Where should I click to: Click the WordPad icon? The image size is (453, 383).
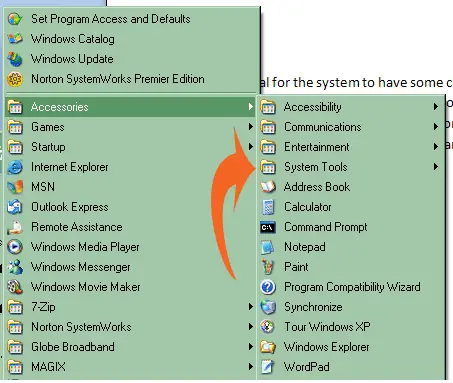(268, 367)
